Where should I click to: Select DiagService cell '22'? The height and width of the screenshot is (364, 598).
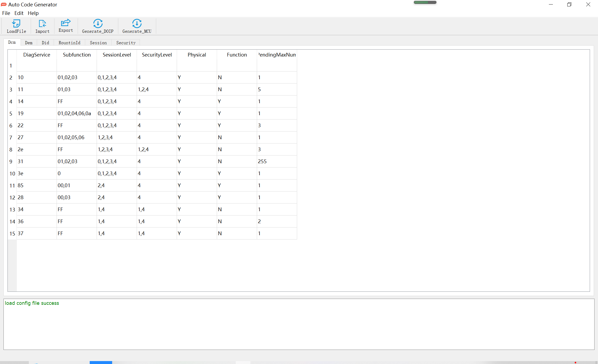[x=37, y=125]
